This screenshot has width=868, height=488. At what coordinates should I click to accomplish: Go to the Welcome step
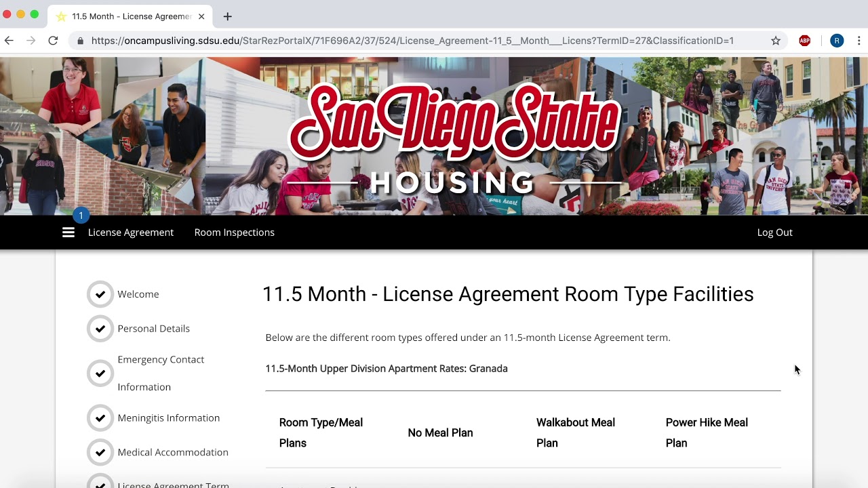tap(138, 294)
